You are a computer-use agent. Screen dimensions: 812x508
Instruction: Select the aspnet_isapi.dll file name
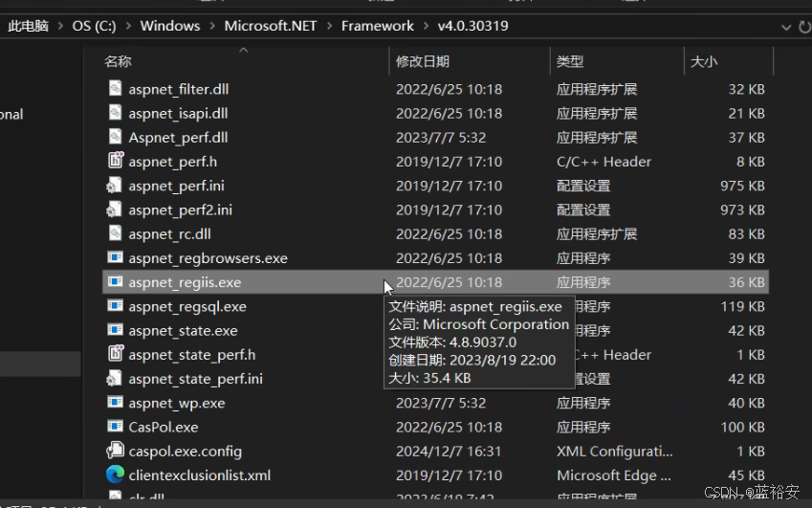click(178, 114)
